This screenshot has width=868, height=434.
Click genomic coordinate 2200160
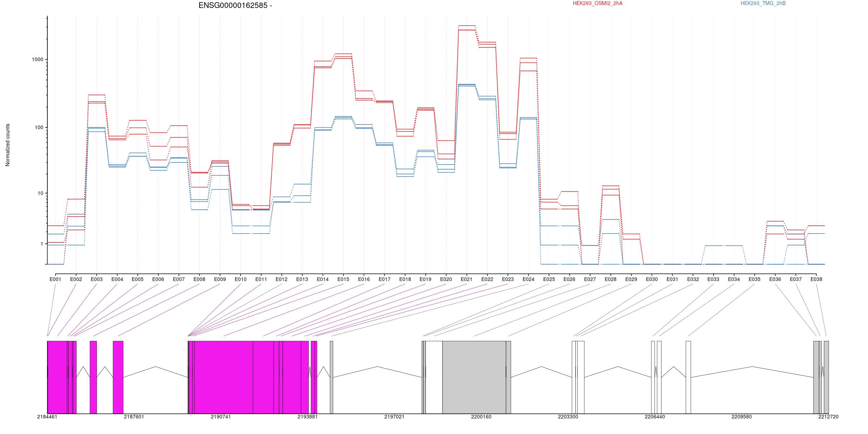click(x=481, y=417)
